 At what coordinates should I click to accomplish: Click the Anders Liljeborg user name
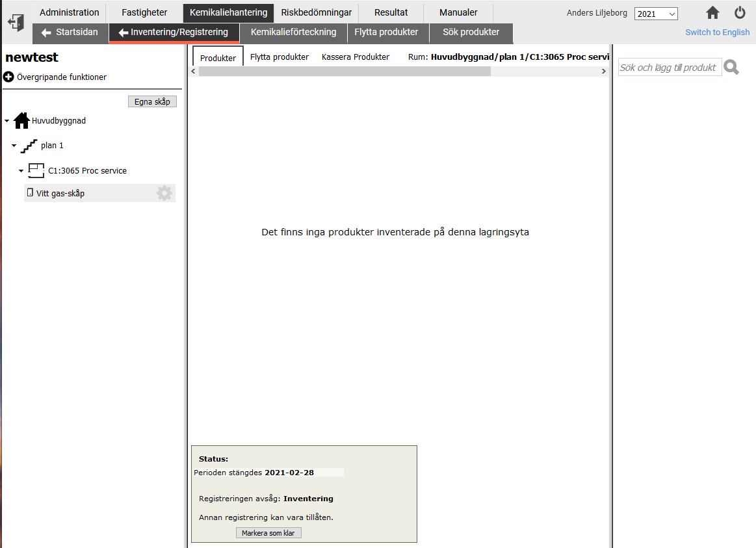tap(597, 13)
